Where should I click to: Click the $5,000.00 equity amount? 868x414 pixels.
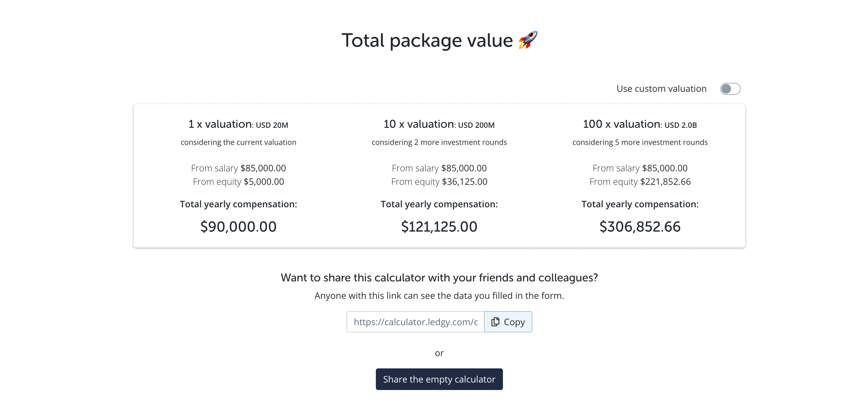tap(263, 182)
